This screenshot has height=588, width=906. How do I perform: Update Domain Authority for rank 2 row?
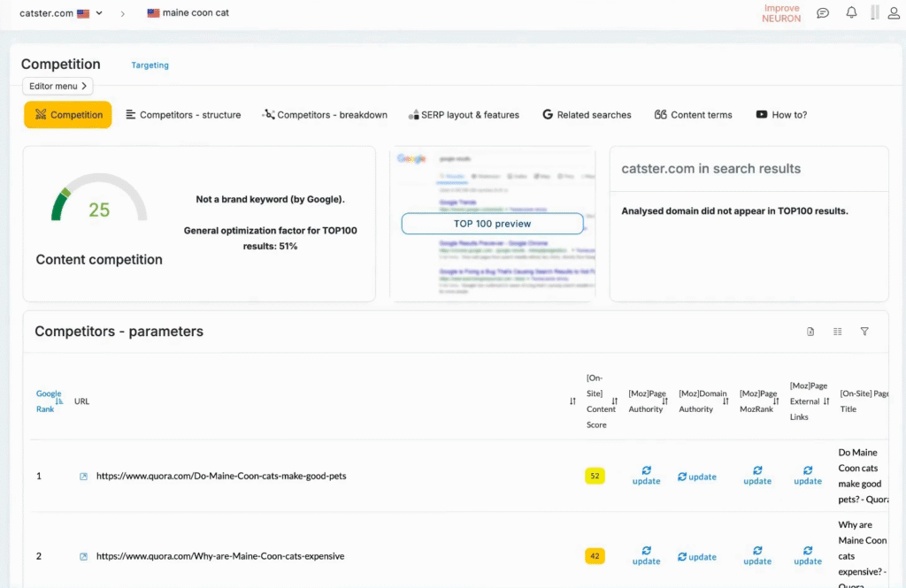tap(697, 557)
